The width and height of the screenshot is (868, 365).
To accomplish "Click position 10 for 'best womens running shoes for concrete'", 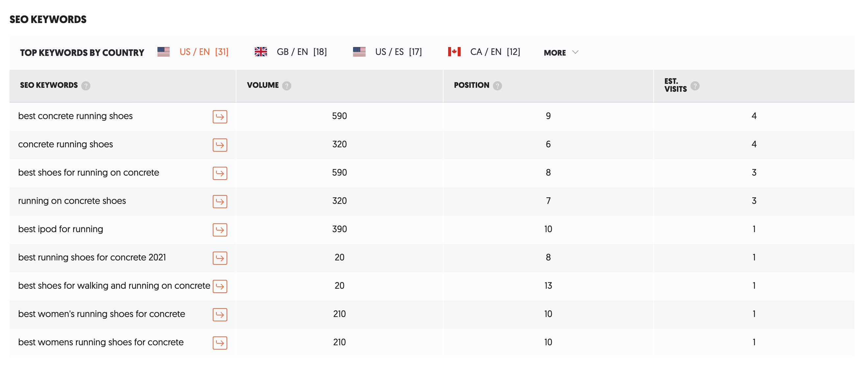I will [548, 342].
